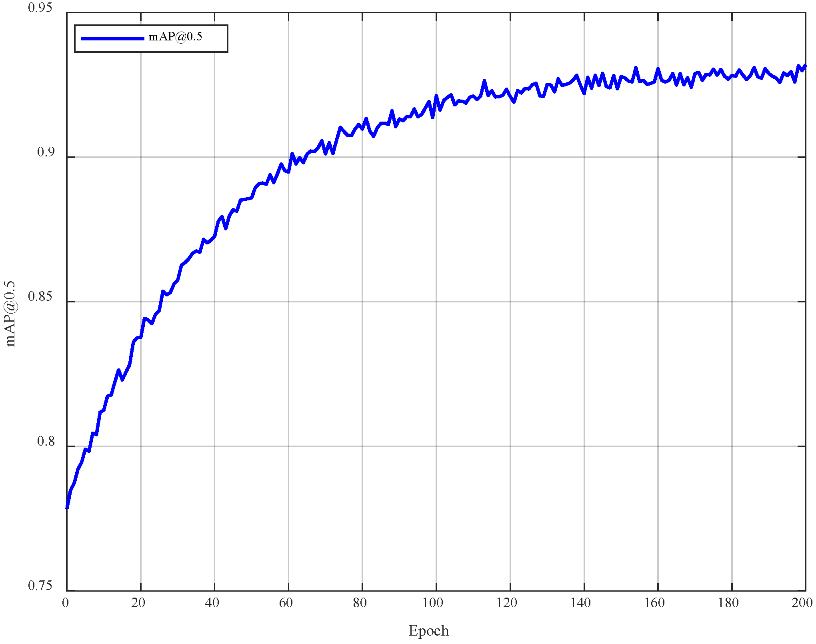Image resolution: width=816 pixels, height=644 pixels.
Task: Click the x-axis tick label 20
Action: coord(138,603)
